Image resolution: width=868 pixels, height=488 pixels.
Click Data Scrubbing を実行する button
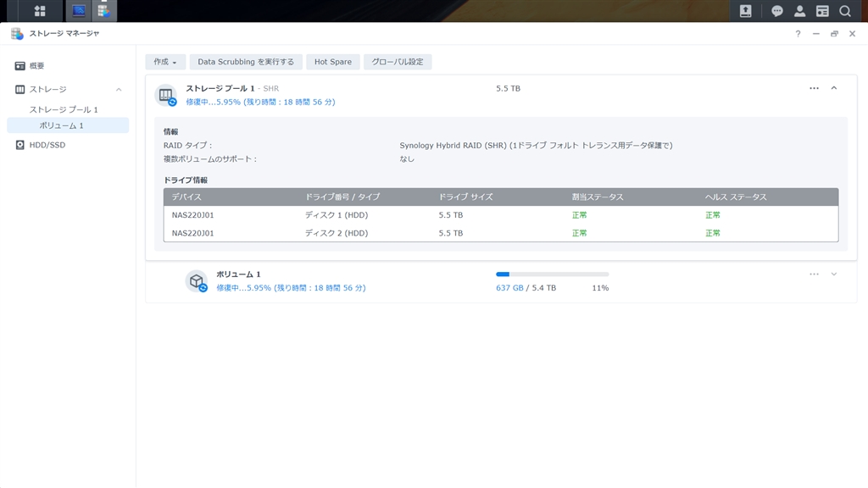coord(246,62)
